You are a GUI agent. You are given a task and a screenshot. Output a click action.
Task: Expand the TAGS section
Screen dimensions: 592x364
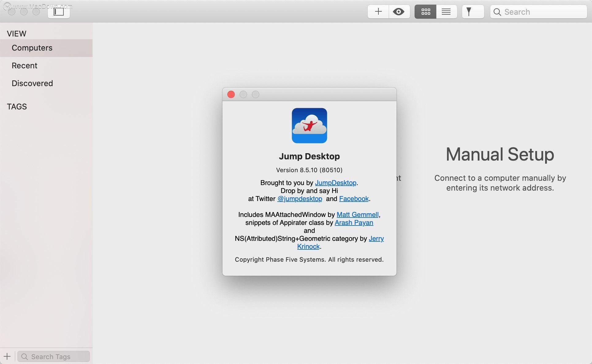17,106
